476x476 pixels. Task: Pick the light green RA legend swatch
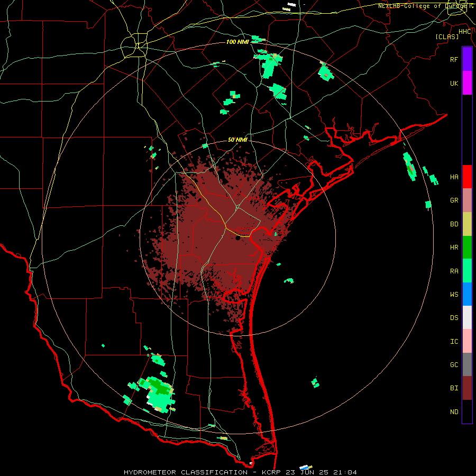467,271
